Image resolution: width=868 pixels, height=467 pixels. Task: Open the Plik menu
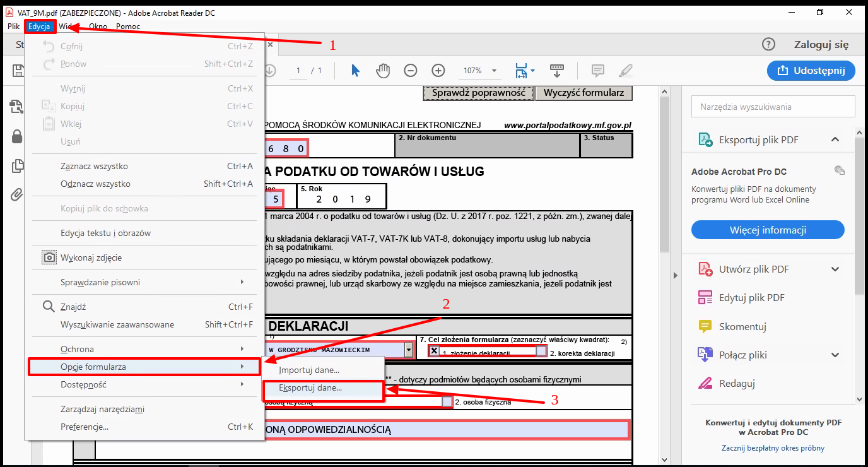click(13, 27)
